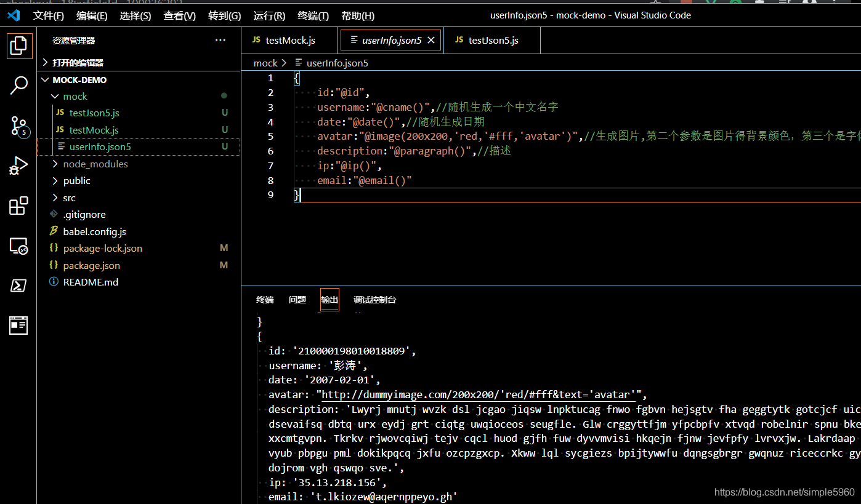Click the terminal-style icon in activity bar
This screenshot has height=504, width=861.
point(18,286)
